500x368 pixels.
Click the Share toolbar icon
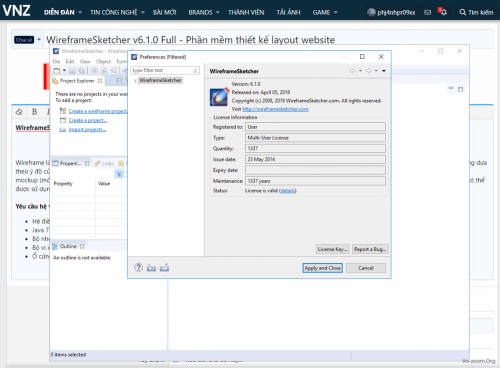tap(114, 70)
